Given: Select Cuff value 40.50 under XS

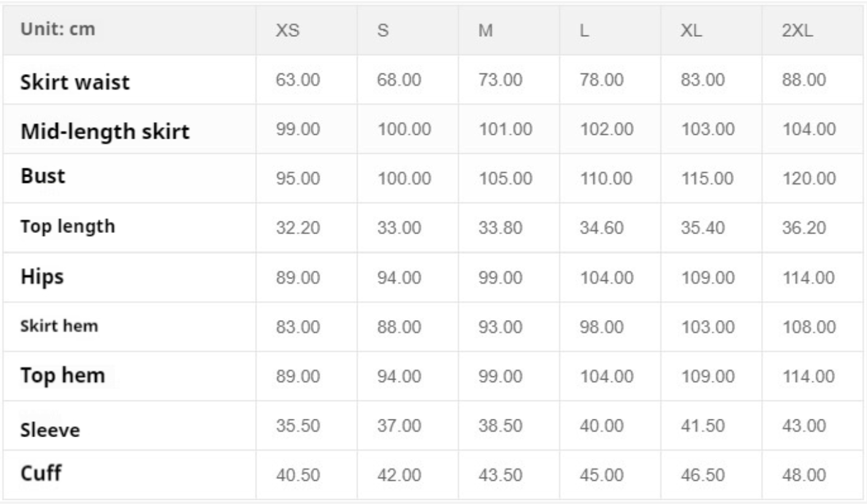Looking at the screenshot, I should [297, 475].
